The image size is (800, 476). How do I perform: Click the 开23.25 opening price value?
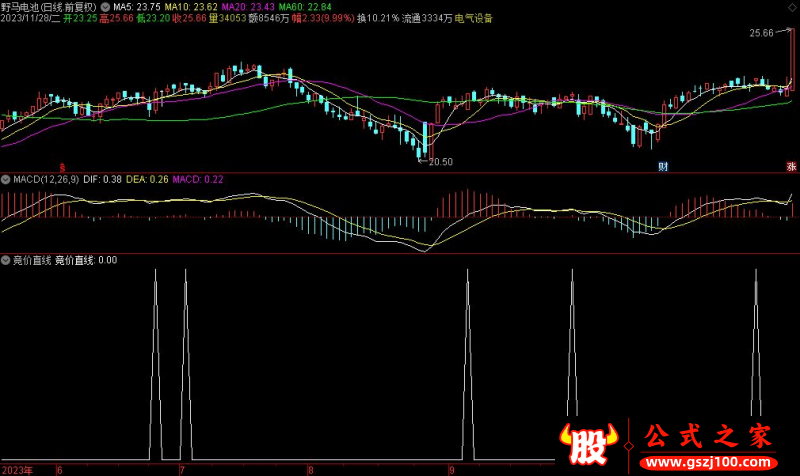point(80,18)
